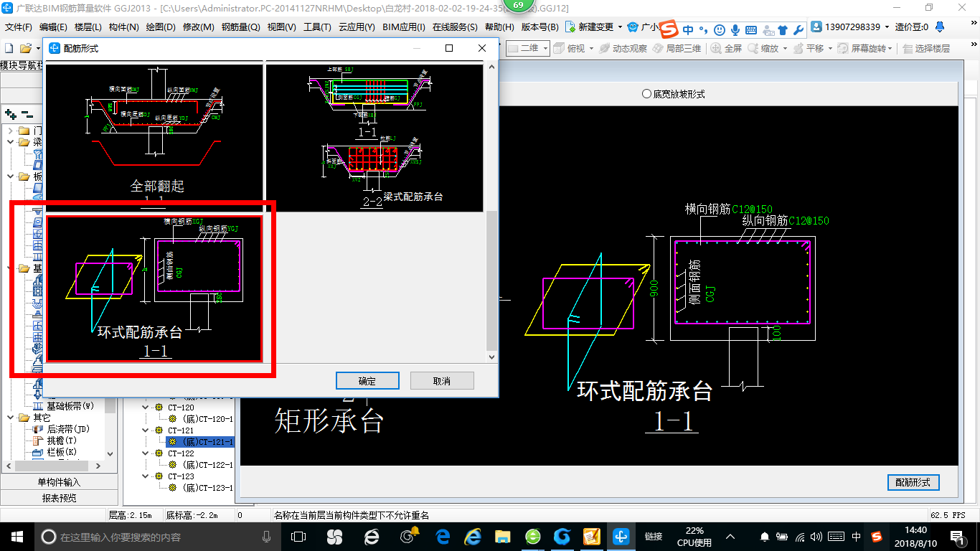Collapse the 其它 folder in navigation tree
980x551 pixels.
[11, 418]
